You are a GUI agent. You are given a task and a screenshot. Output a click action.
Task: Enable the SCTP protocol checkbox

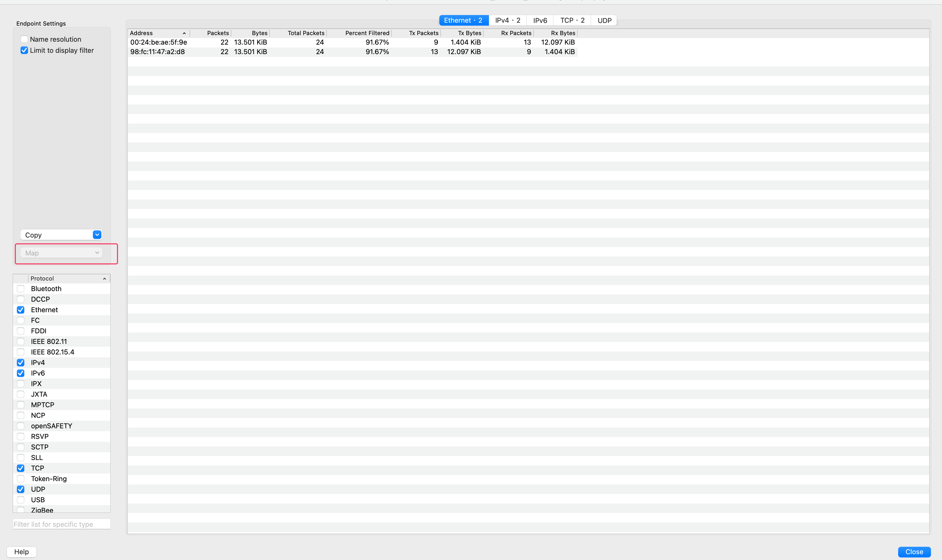tap(21, 447)
